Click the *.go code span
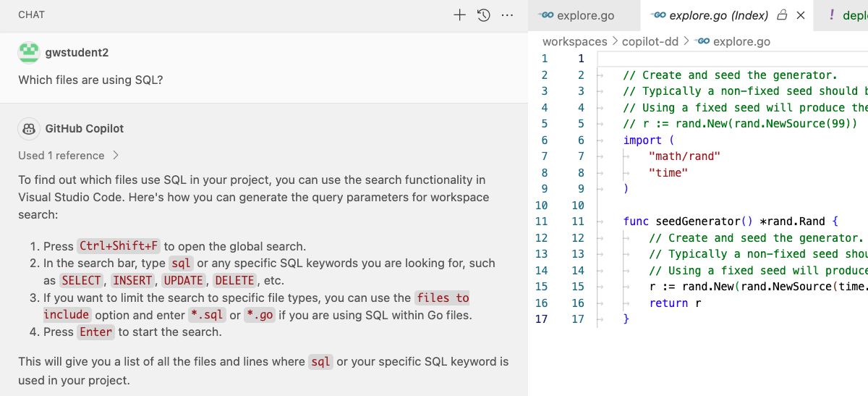The image size is (868, 396). point(261,315)
